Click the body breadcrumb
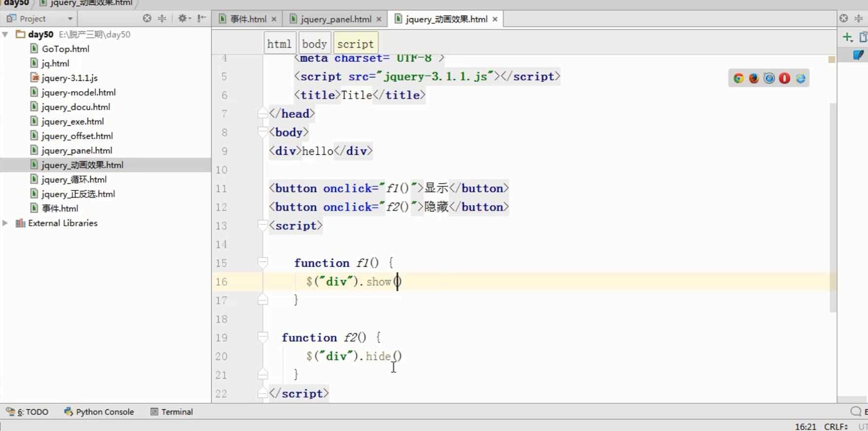868x431 pixels. tap(314, 44)
